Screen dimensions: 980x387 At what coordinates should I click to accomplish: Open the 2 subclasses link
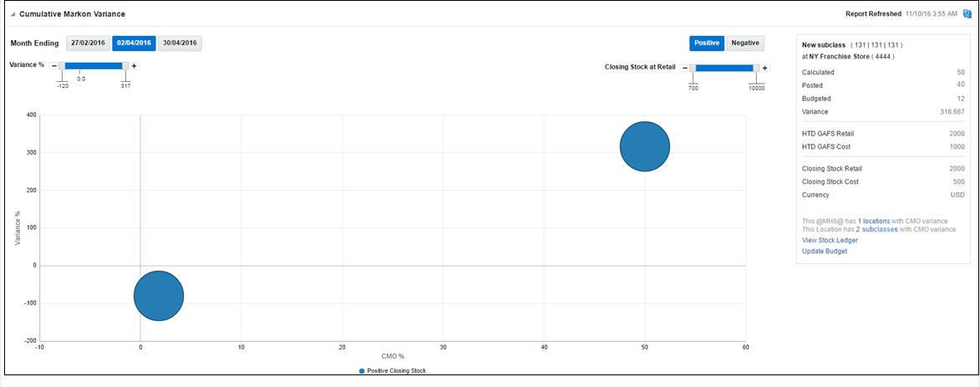(877, 230)
